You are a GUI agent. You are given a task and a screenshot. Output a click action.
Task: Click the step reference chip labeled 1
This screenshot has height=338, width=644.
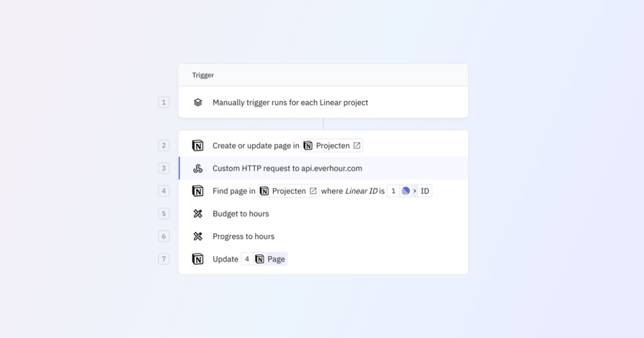(393, 191)
